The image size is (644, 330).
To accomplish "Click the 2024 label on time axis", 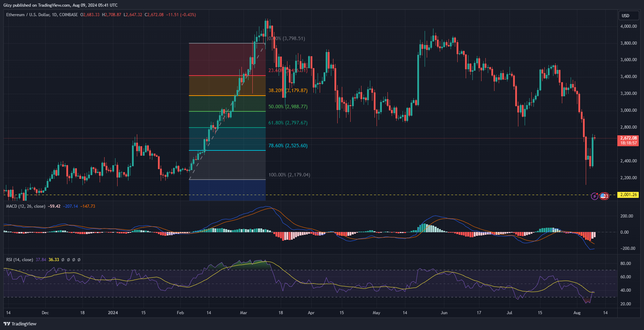I will (113, 313).
